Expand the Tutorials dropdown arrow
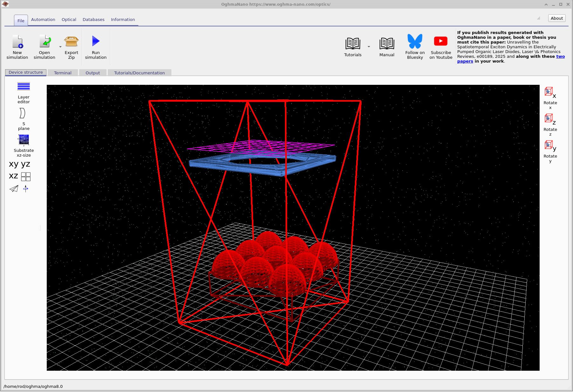Viewport: 573px width, 392px height. [x=369, y=46]
